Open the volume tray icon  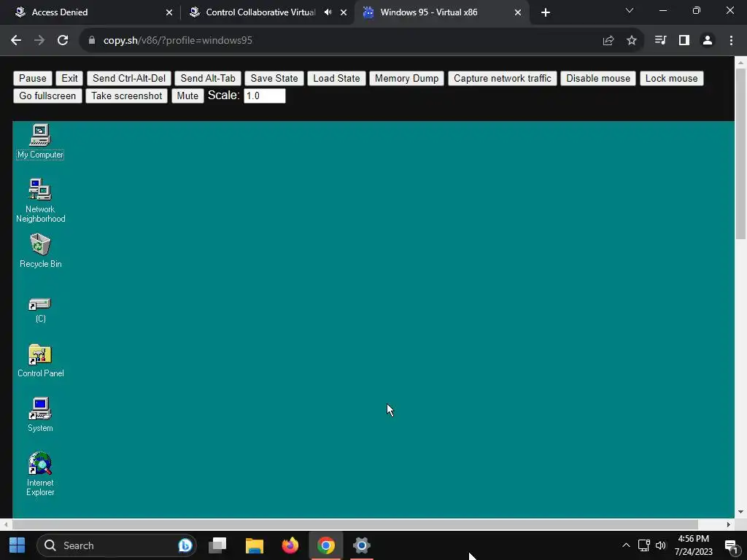pos(660,545)
